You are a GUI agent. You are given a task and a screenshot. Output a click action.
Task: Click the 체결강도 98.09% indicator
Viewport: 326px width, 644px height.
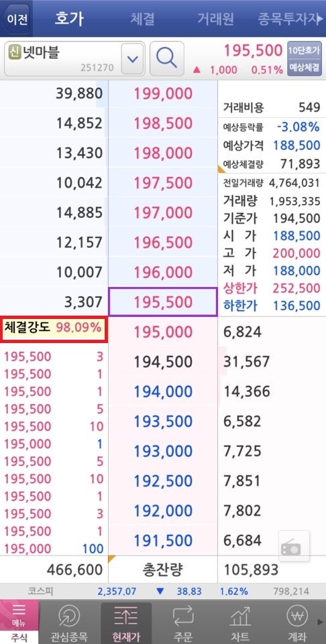(x=54, y=330)
